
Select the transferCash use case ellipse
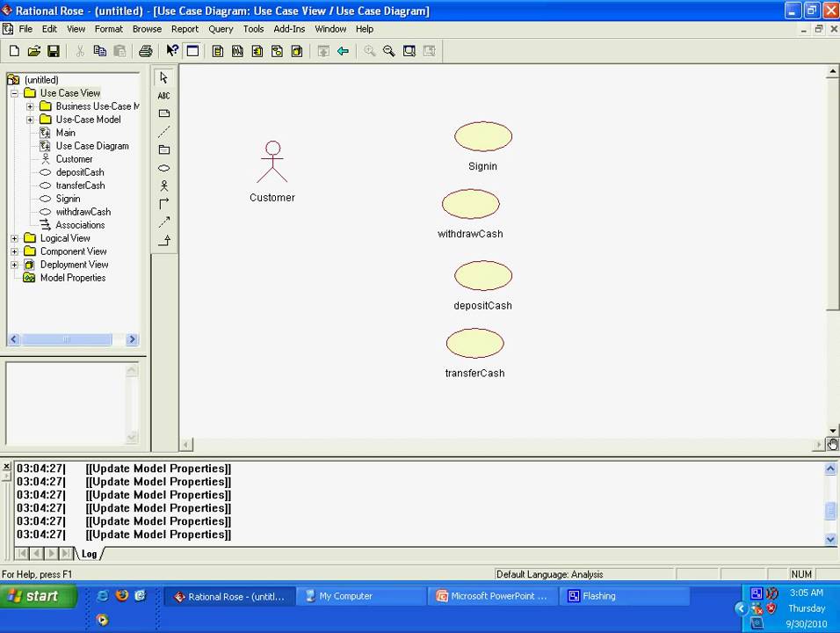click(474, 343)
